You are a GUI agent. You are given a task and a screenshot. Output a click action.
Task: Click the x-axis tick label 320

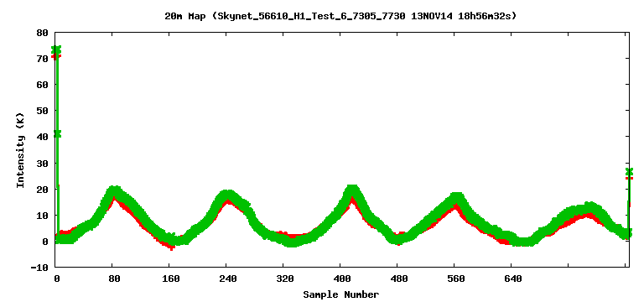(284, 279)
